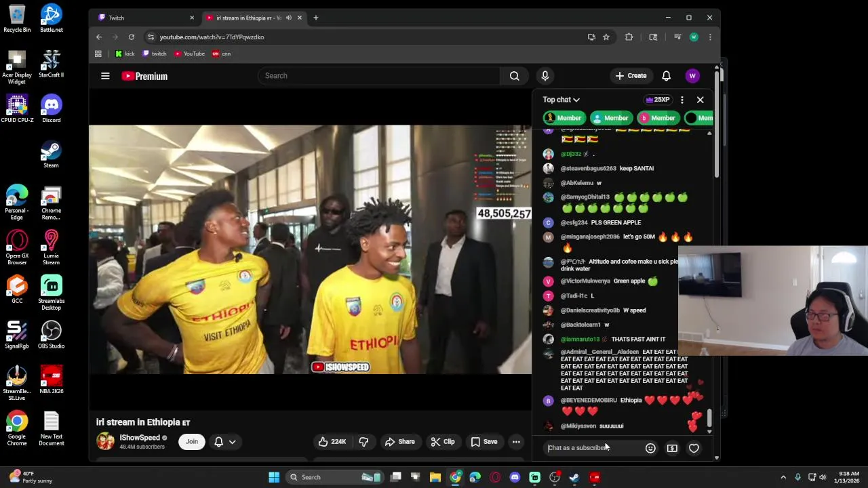The width and height of the screenshot is (868, 488).
Task: Reload the current page
Action: pyautogui.click(x=132, y=37)
